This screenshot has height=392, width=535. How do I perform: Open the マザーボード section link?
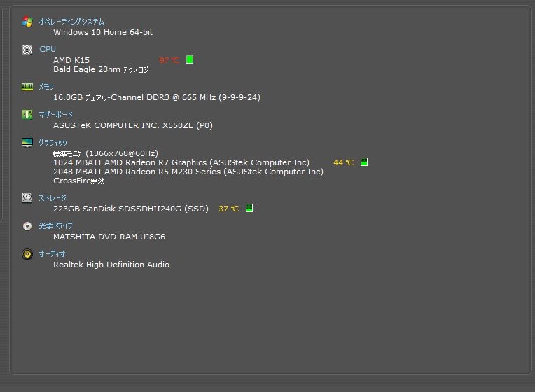[55, 114]
